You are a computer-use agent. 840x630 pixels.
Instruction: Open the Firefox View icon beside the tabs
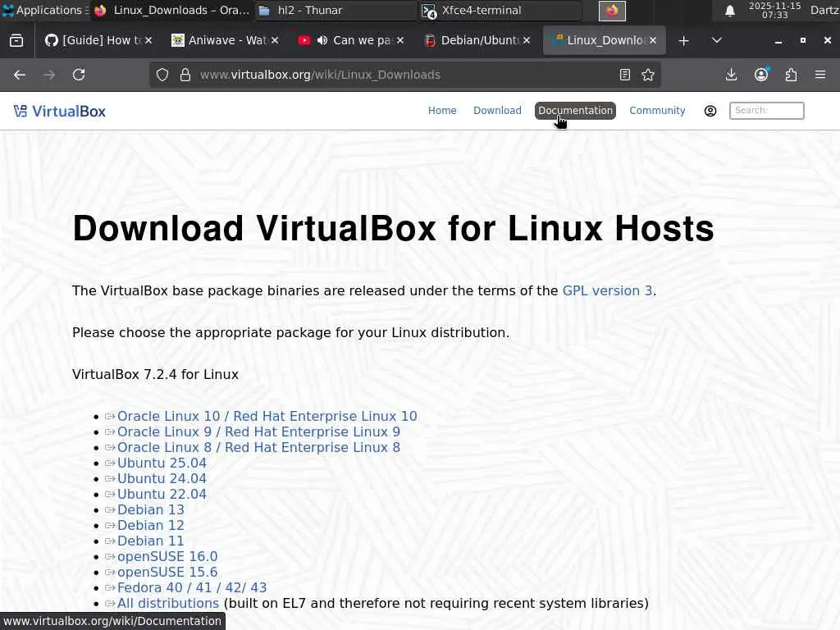pos(16,41)
